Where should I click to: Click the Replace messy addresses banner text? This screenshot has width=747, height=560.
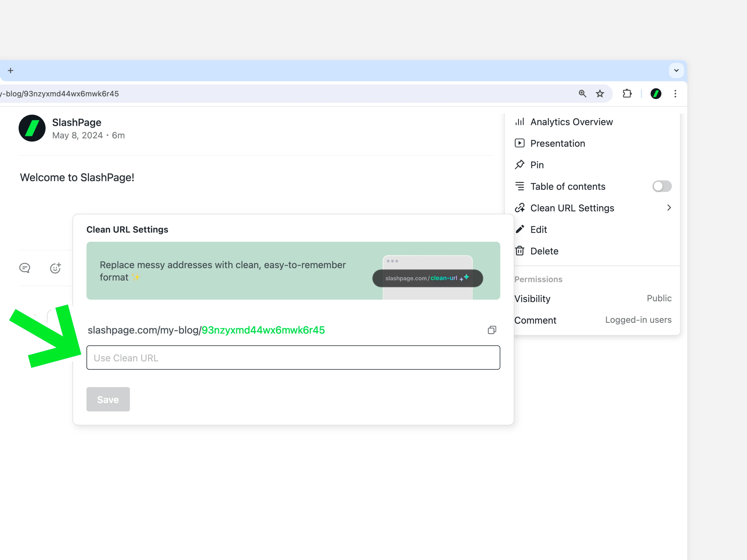tap(223, 271)
